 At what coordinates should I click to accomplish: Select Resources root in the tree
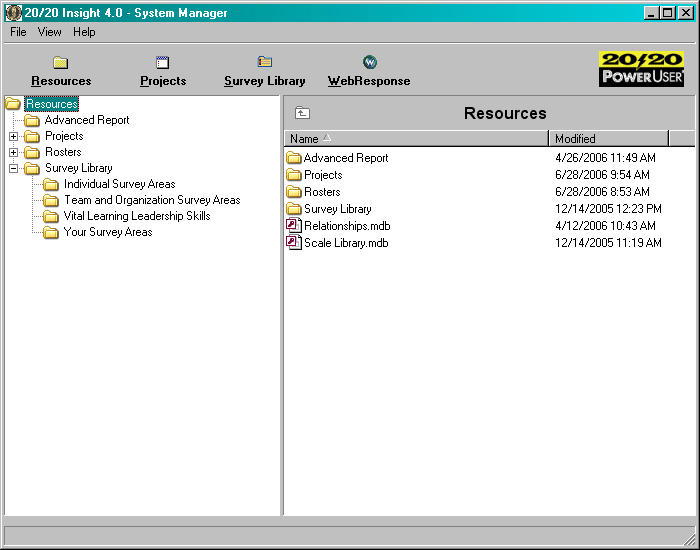tap(52, 104)
